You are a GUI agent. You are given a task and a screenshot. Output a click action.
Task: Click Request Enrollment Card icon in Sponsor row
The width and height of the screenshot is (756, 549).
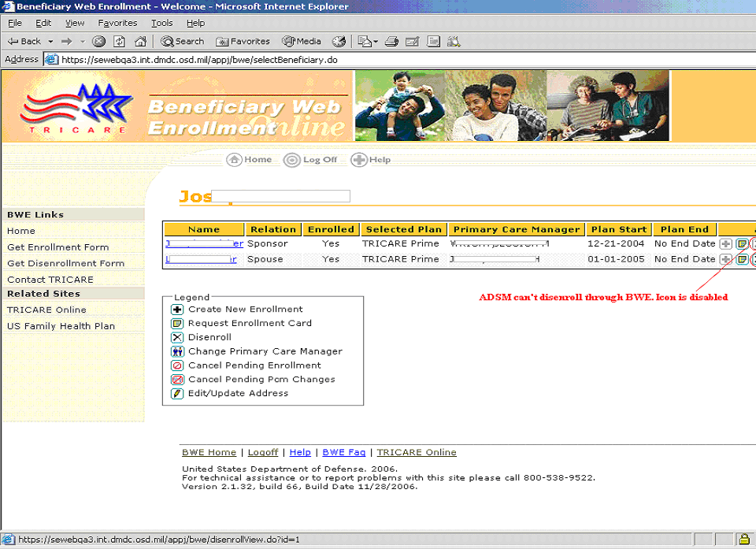(x=742, y=244)
